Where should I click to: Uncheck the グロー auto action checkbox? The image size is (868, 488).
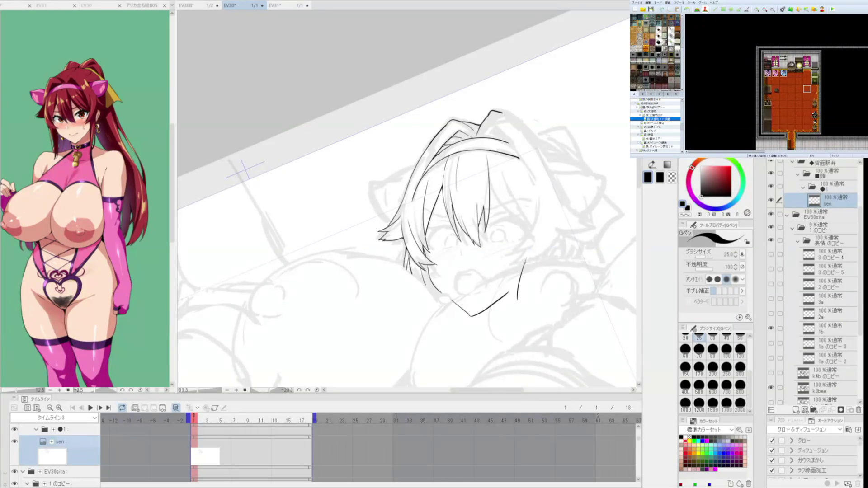[772, 441]
